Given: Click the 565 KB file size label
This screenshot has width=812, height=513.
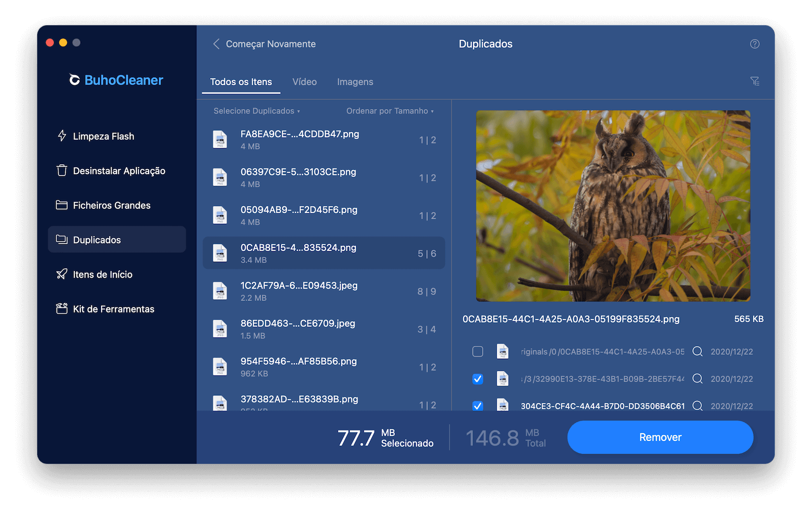Looking at the screenshot, I should coord(749,319).
